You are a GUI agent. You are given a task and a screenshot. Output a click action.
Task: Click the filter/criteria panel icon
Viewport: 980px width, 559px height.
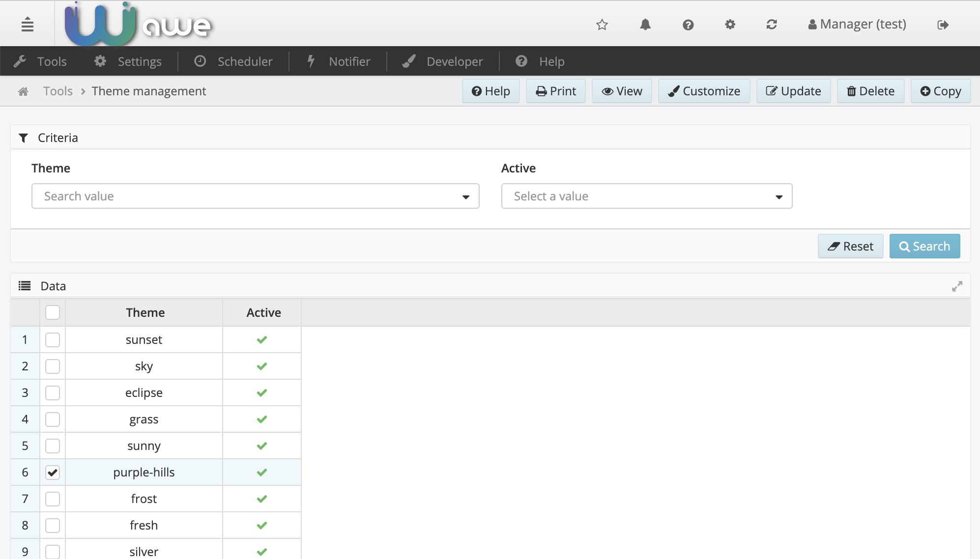(24, 137)
